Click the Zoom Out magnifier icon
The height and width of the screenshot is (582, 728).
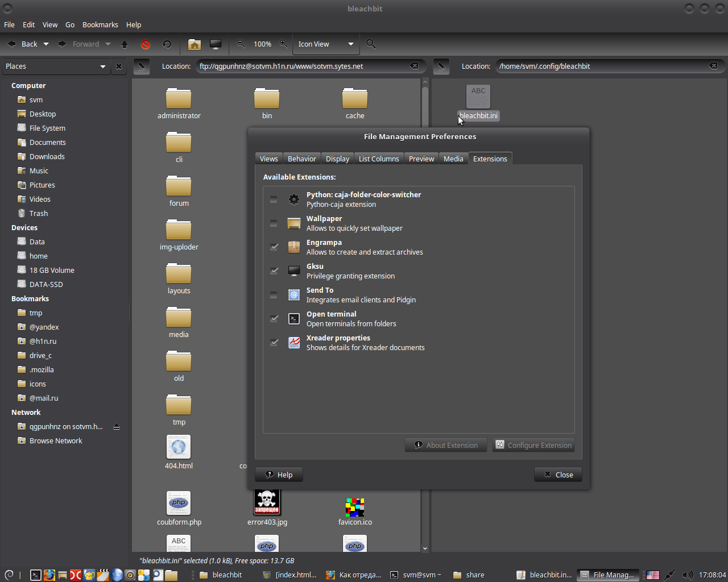(x=241, y=44)
